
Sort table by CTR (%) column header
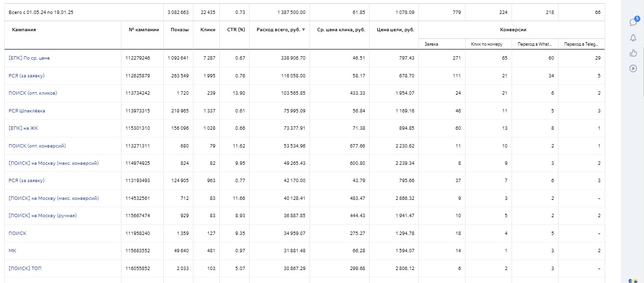[236, 30]
